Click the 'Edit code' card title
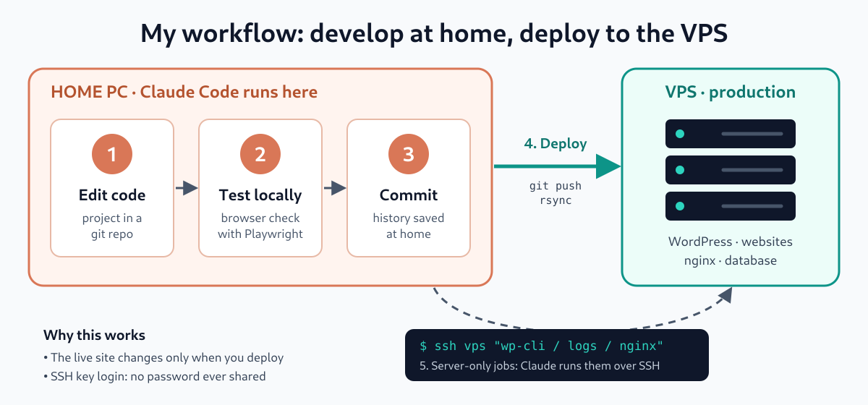Screen dimensions: 868x405 tap(112, 195)
